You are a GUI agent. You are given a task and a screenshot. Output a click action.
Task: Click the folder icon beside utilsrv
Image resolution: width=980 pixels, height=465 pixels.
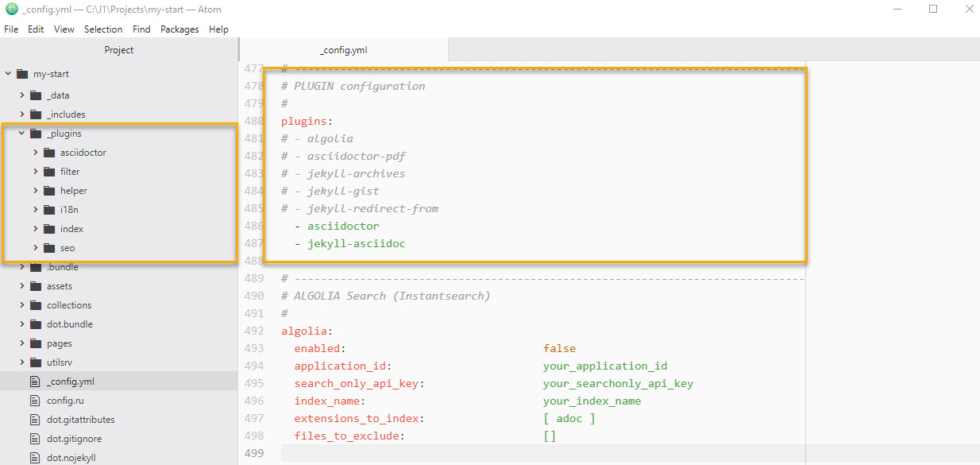click(x=35, y=362)
